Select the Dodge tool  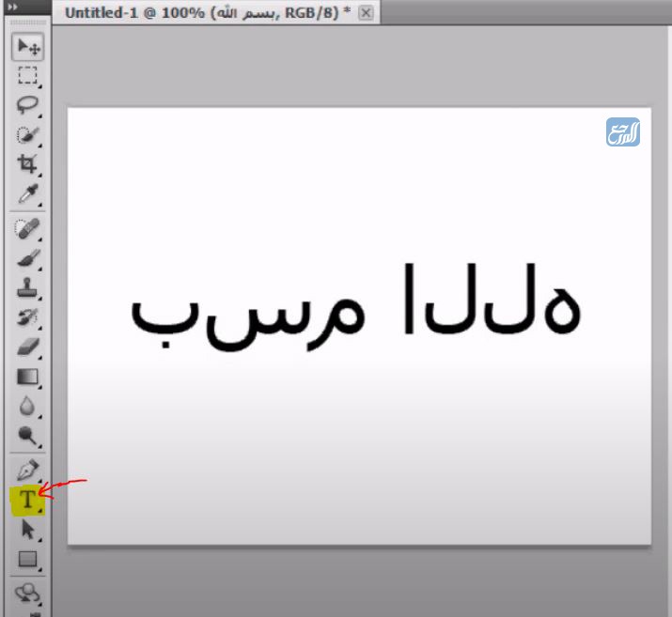[x=28, y=436]
